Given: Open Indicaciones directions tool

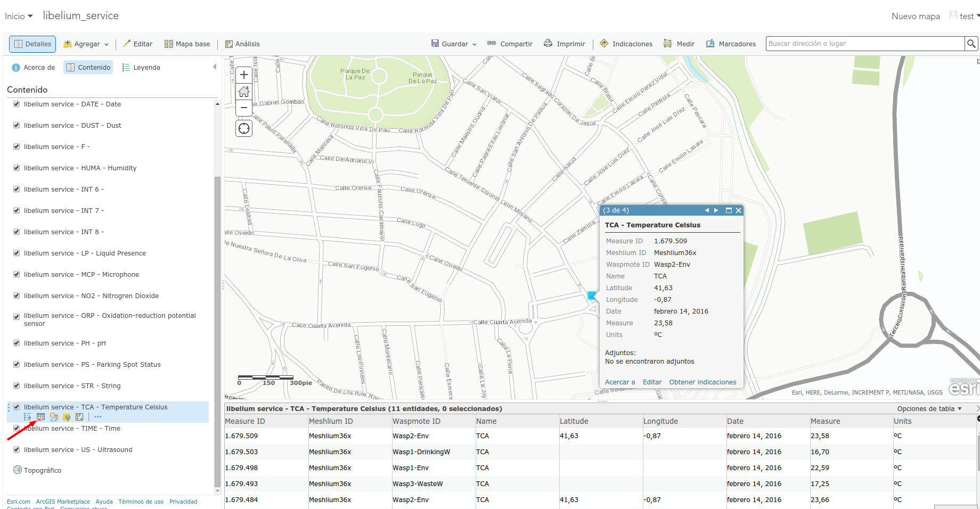Looking at the screenshot, I should click(x=626, y=44).
